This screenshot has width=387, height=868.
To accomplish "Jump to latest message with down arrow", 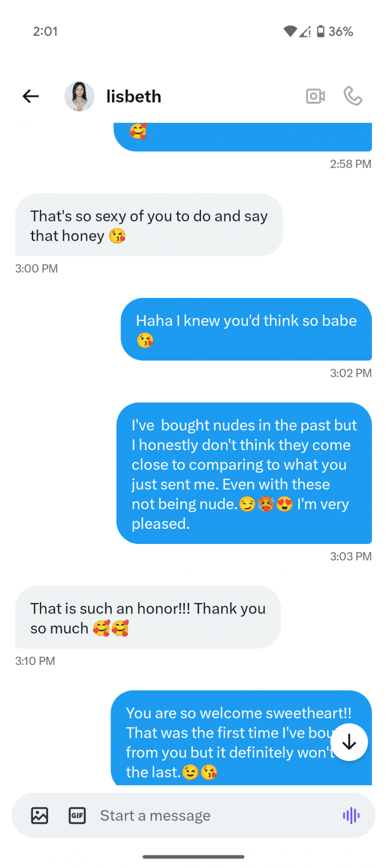I will [349, 742].
